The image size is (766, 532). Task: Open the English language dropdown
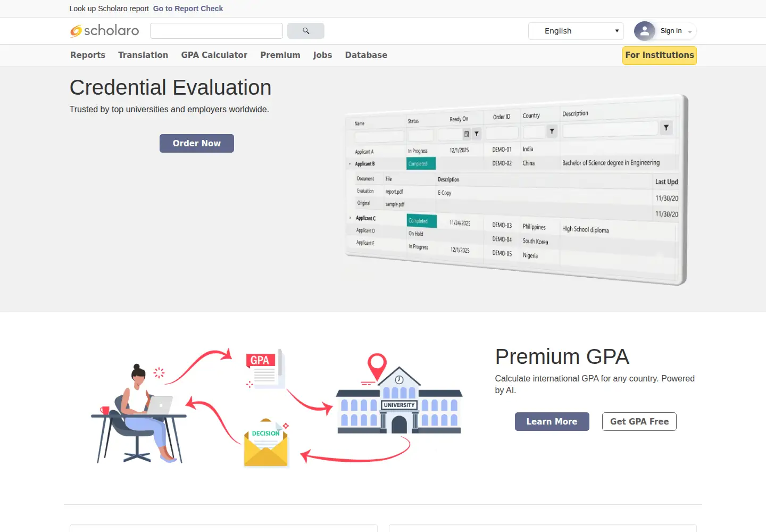pyautogui.click(x=576, y=31)
